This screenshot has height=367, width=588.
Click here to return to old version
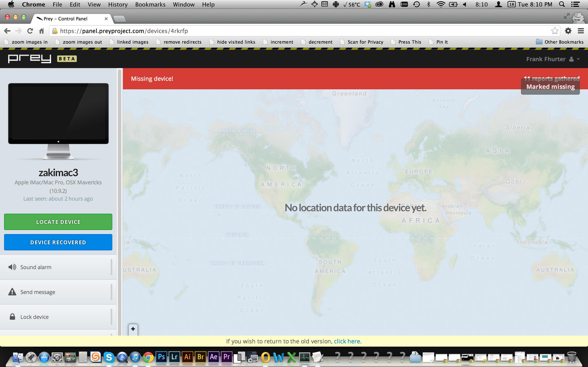(346, 341)
